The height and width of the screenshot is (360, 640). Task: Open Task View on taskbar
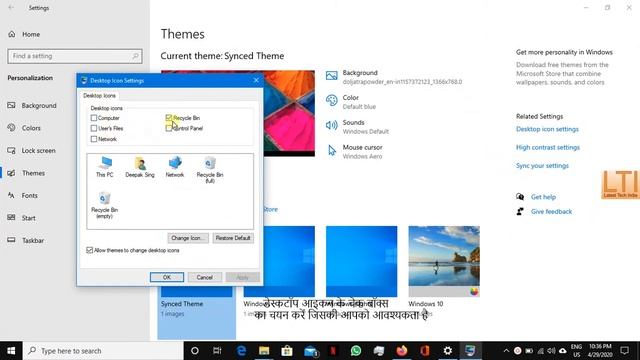coord(217,351)
